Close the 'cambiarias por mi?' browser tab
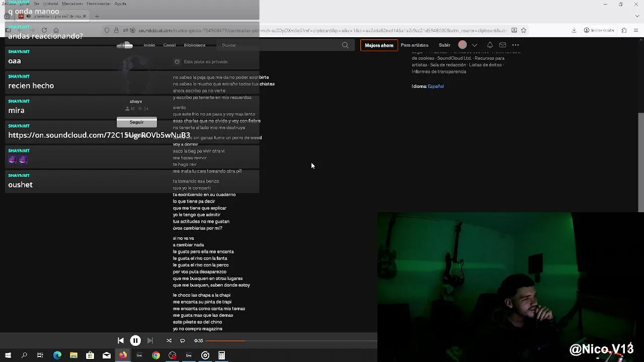The image size is (644, 362). point(85,16)
